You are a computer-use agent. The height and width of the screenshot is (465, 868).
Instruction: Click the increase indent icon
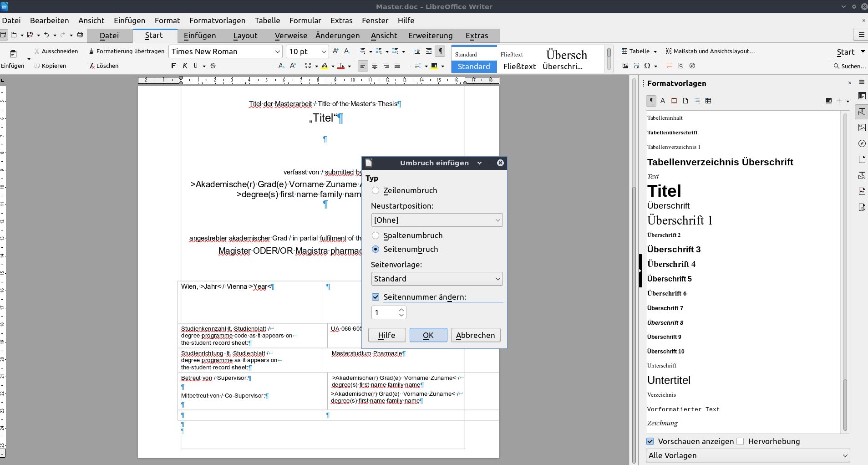pos(417,51)
